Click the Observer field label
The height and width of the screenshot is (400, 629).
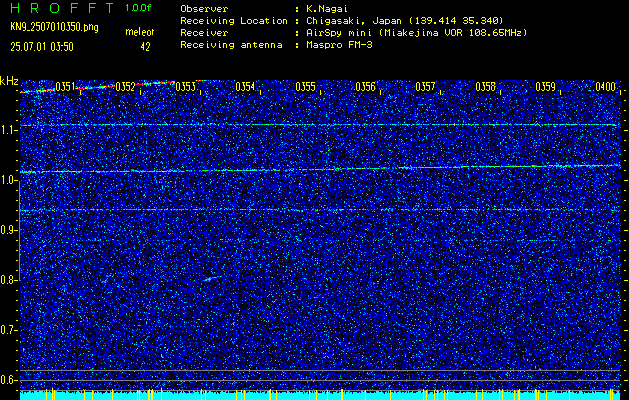tap(204, 8)
